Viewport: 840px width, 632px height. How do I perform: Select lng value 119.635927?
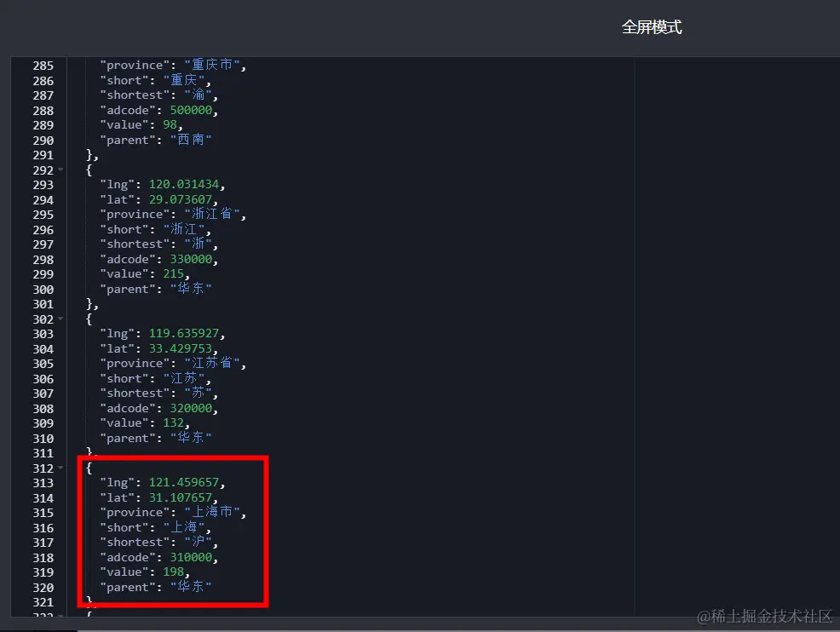click(x=184, y=333)
